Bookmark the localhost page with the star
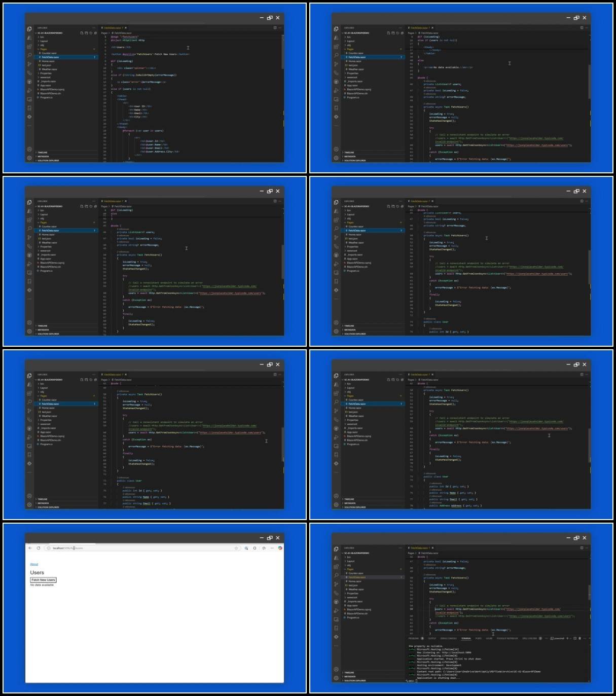 pos(236,548)
